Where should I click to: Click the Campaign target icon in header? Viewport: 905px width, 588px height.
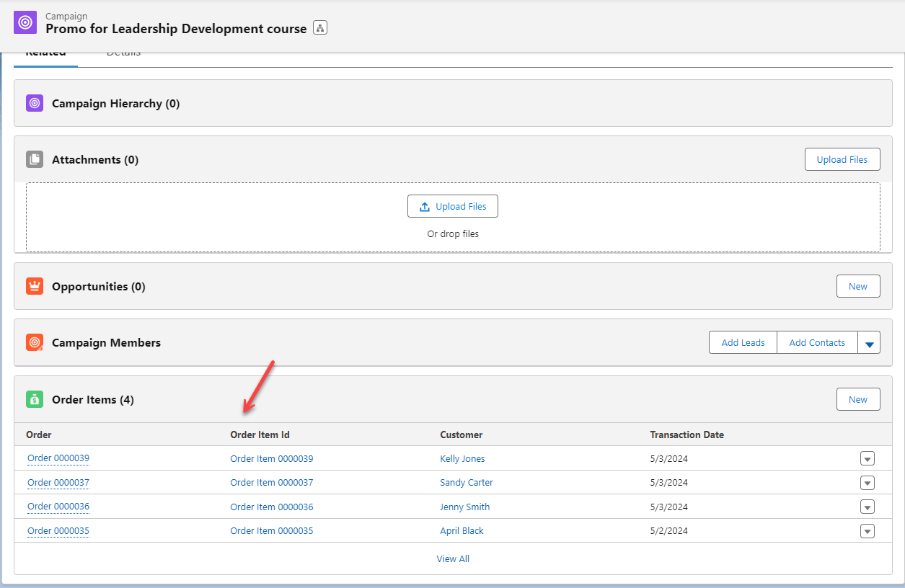25,22
